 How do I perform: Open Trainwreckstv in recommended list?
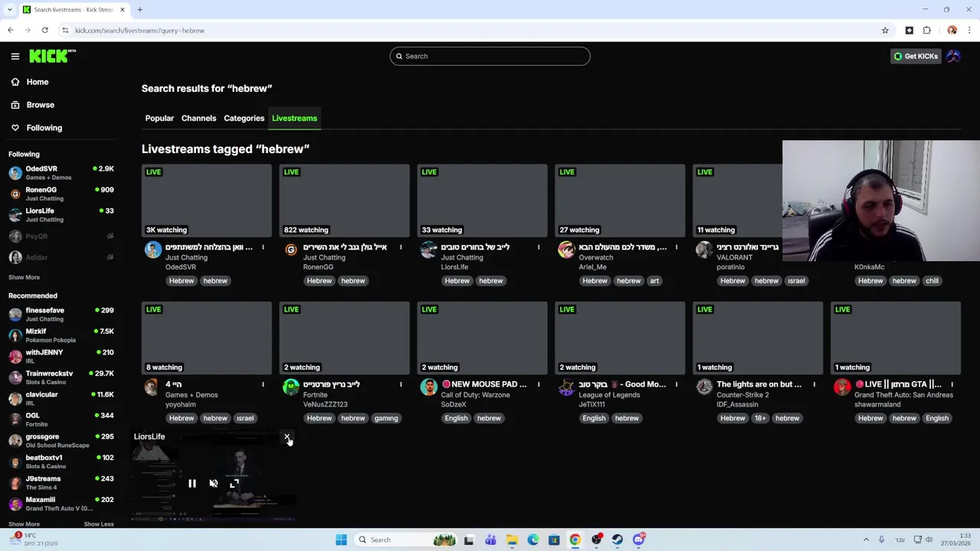click(61, 377)
